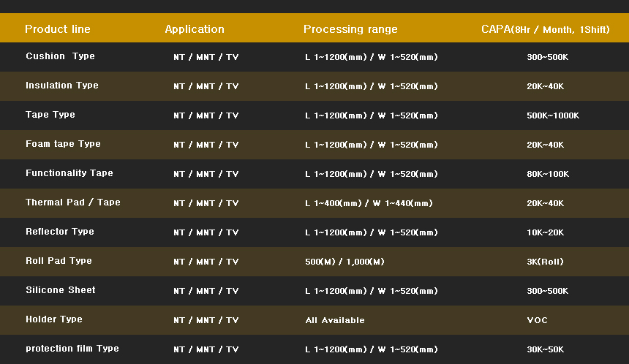Select the Cushion Type product name

click(60, 56)
